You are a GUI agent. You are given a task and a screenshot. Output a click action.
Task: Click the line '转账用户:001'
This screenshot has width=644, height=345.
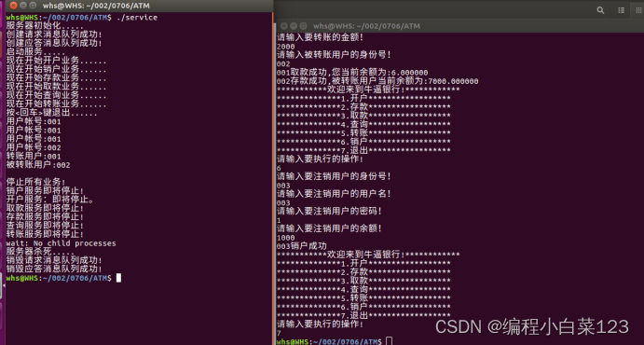(x=34, y=157)
